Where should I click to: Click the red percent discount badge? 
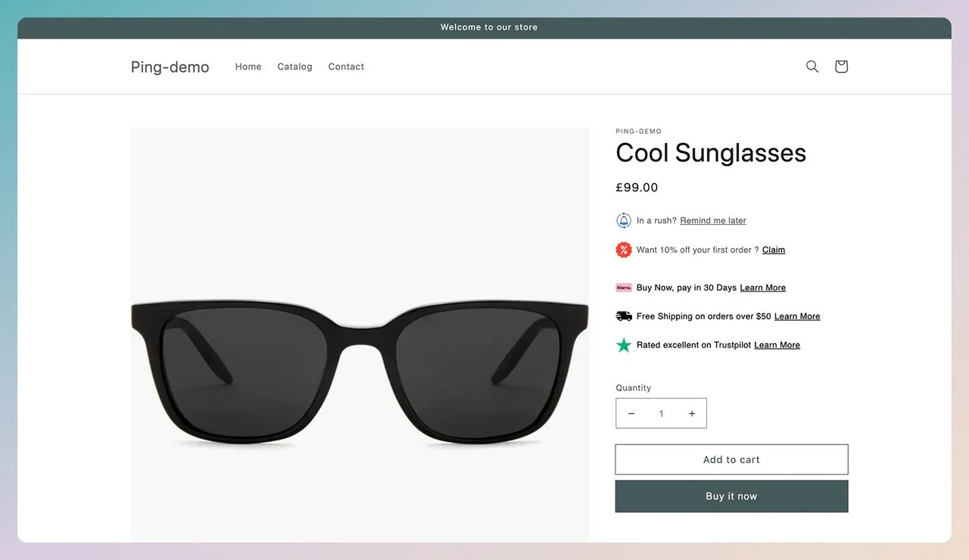coord(624,250)
